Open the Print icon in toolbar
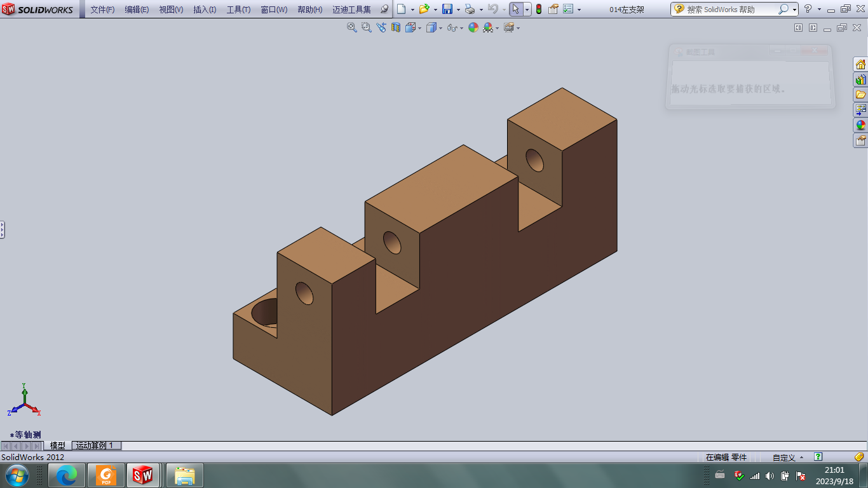Image resolution: width=868 pixels, height=488 pixels. (470, 9)
